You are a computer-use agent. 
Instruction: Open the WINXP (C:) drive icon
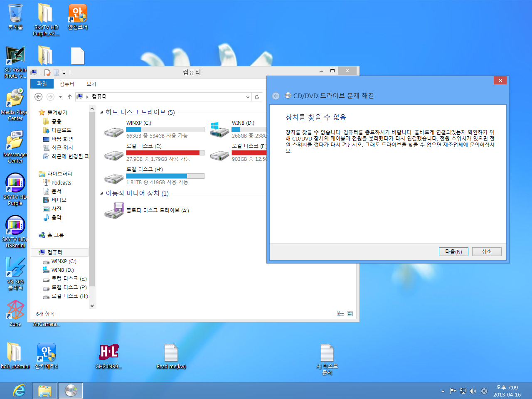pyautogui.click(x=113, y=132)
